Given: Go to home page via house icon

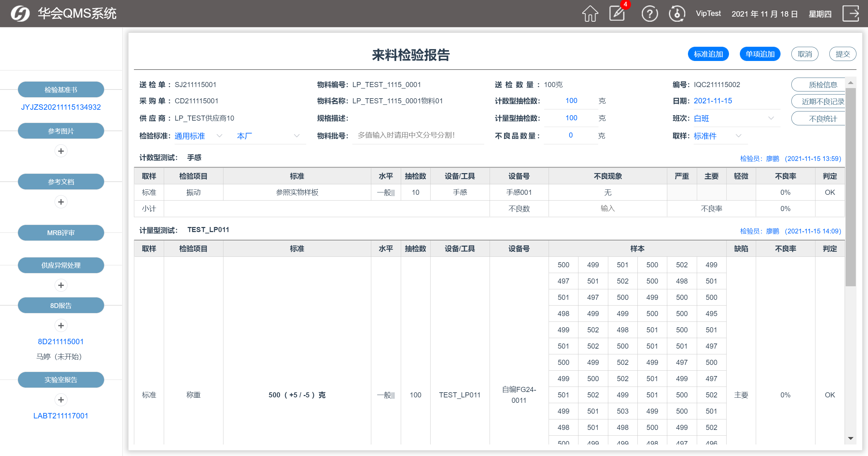Looking at the screenshot, I should tap(590, 14).
